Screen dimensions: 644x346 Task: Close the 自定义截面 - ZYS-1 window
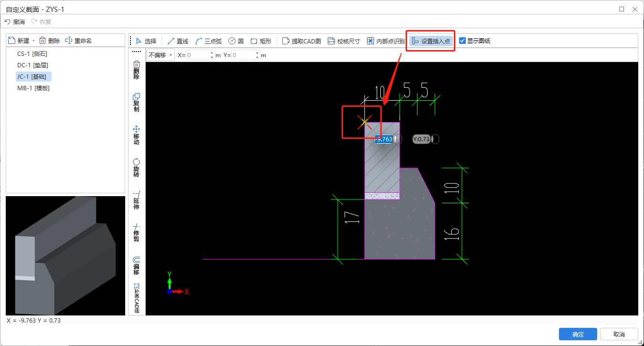635,9
